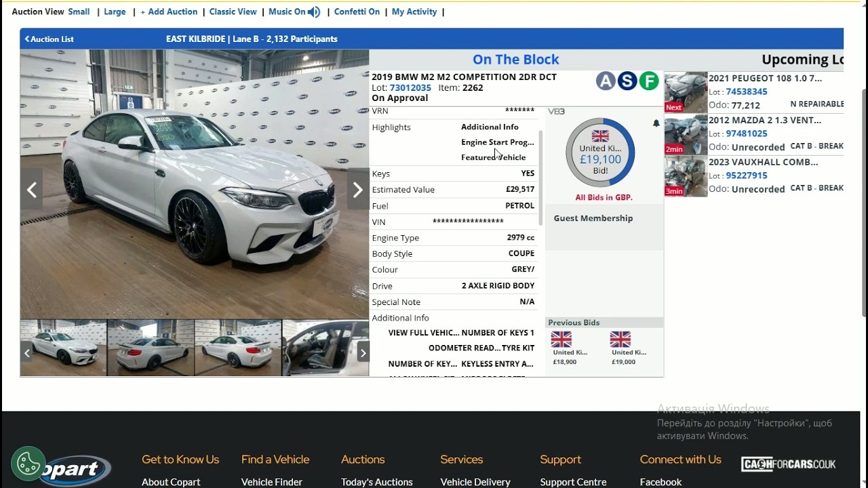Click Additional Info highlight text
The image size is (868, 488).
(x=490, y=127)
